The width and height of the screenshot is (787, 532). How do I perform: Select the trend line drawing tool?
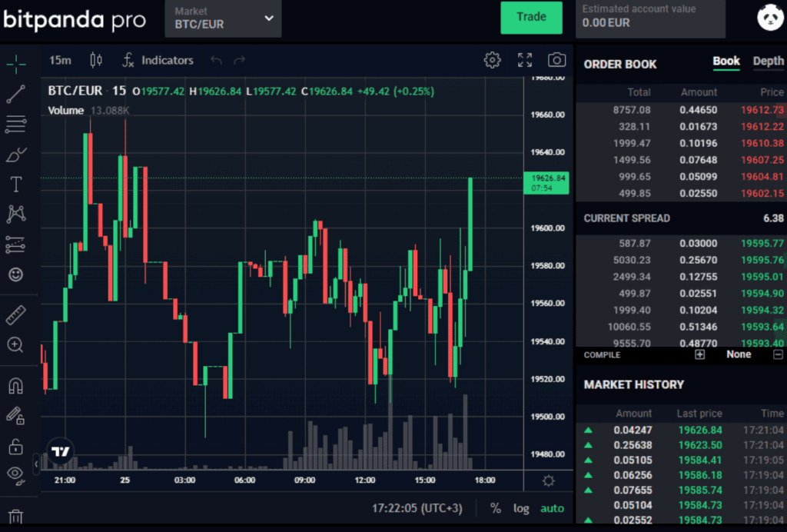(x=16, y=94)
